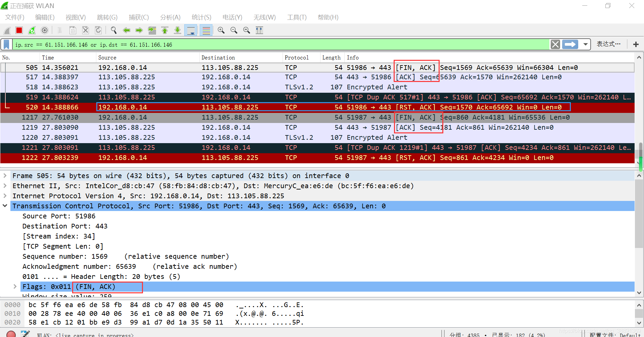The height and width of the screenshot is (337, 644).
Task: Collapse the Transmission Control Protocol row
Action: (5, 206)
